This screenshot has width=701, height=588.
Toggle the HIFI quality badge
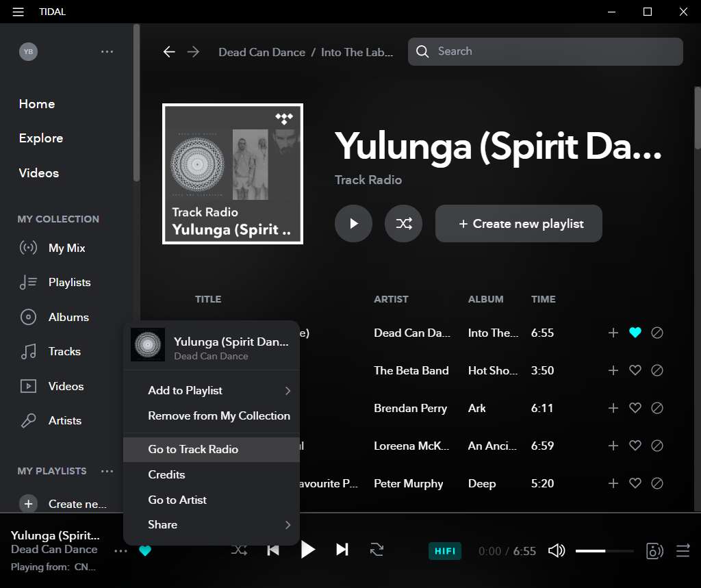click(445, 551)
